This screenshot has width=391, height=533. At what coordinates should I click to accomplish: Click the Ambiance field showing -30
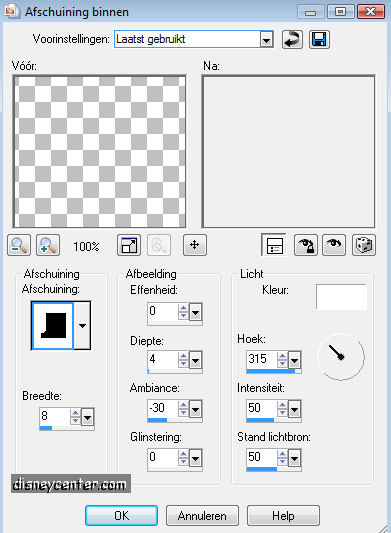pyautogui.click(x=163, y=409)
